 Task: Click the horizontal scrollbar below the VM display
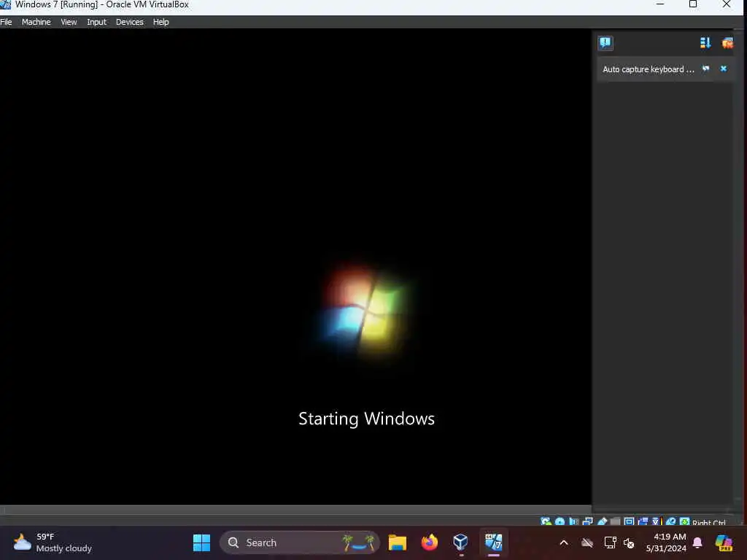(x=295, y=510)
